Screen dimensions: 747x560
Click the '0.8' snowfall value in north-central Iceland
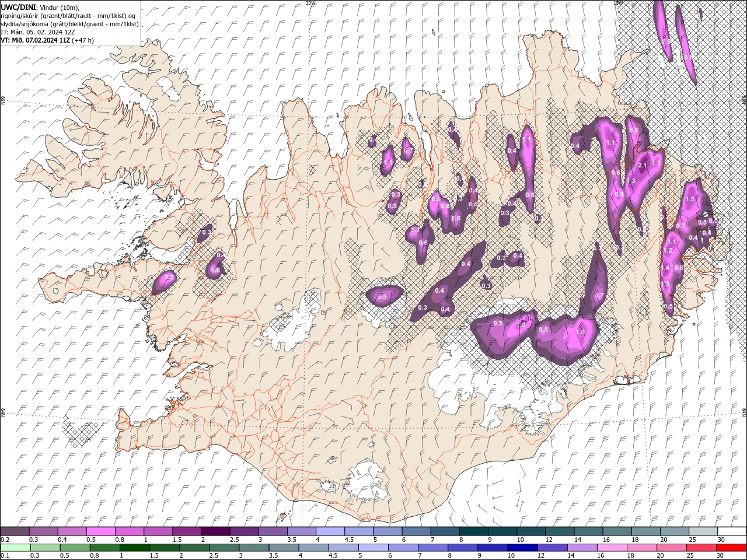(x=445, y=206)
